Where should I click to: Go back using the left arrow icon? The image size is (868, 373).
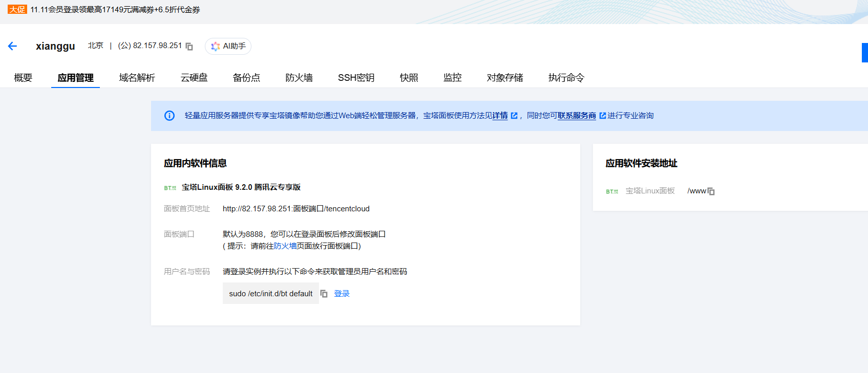pyautogui.click(x=13, y=46)
